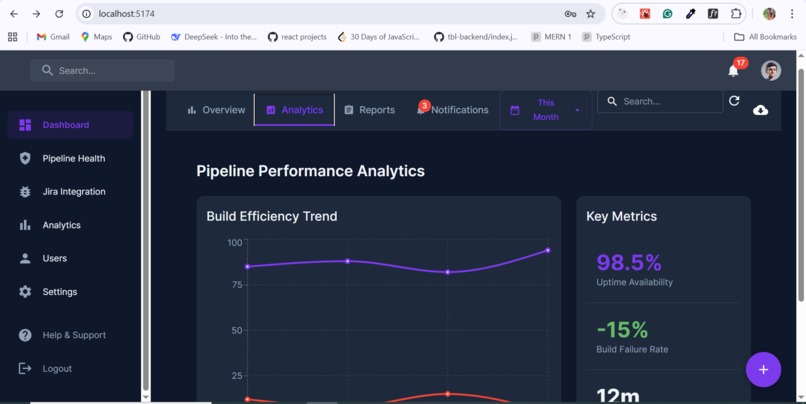Open the MERN 1 bookmark
The image size is (806, 404).
552,36
